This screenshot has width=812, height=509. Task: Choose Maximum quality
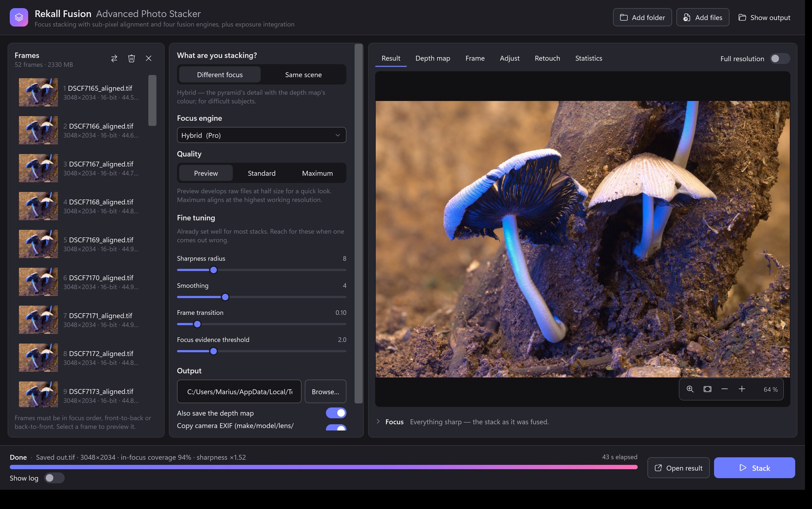click(x=317, y=173)
